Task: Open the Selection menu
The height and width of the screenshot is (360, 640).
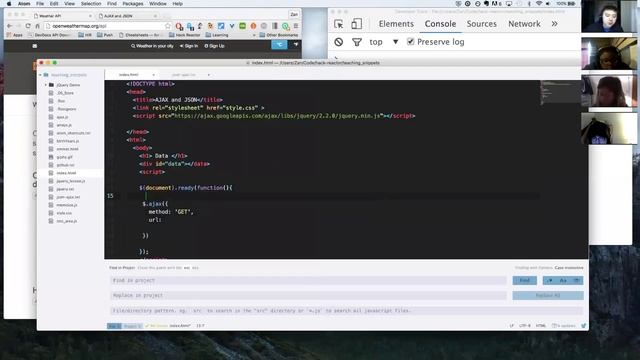Action: coord(91,4)
